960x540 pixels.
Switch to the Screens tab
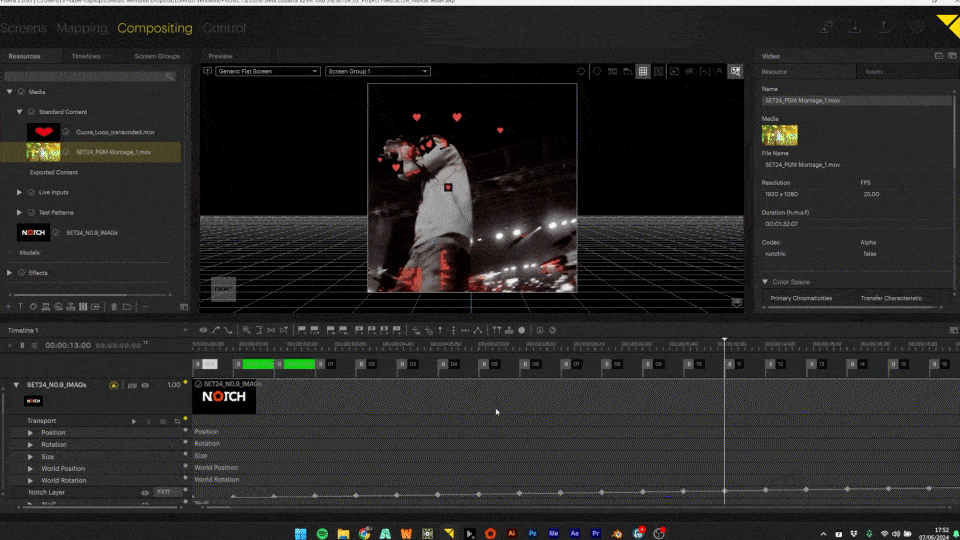pyautogui.click(x=23, y=28)
